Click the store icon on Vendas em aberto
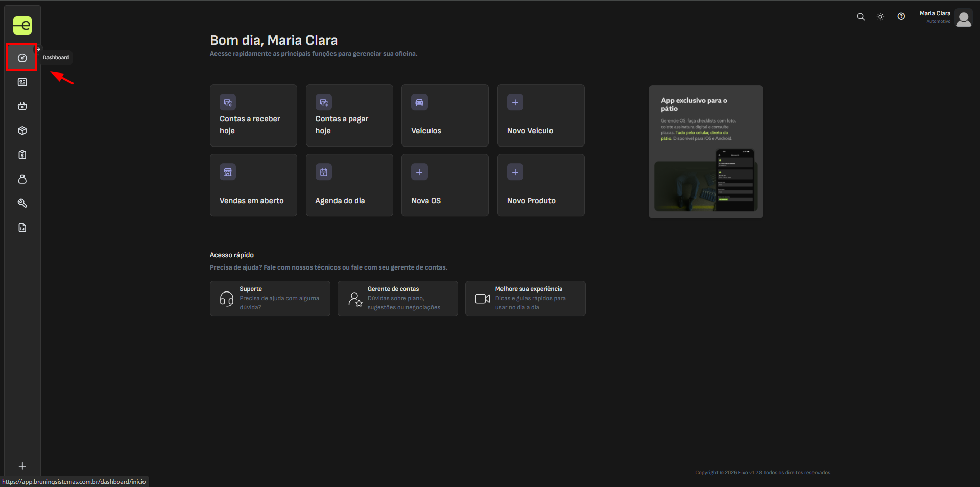This screenshot has height=487, width=980. 228,173
